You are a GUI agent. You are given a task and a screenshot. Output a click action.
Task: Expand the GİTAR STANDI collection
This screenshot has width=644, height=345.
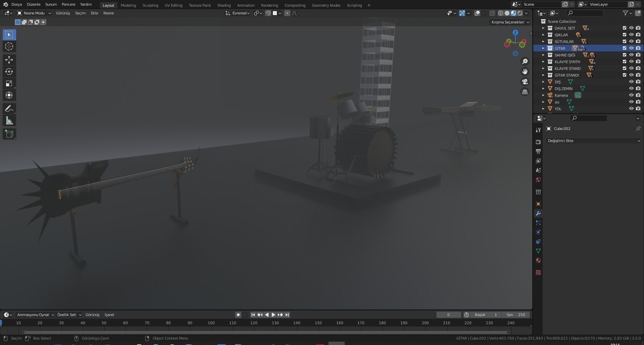point(543,75)
